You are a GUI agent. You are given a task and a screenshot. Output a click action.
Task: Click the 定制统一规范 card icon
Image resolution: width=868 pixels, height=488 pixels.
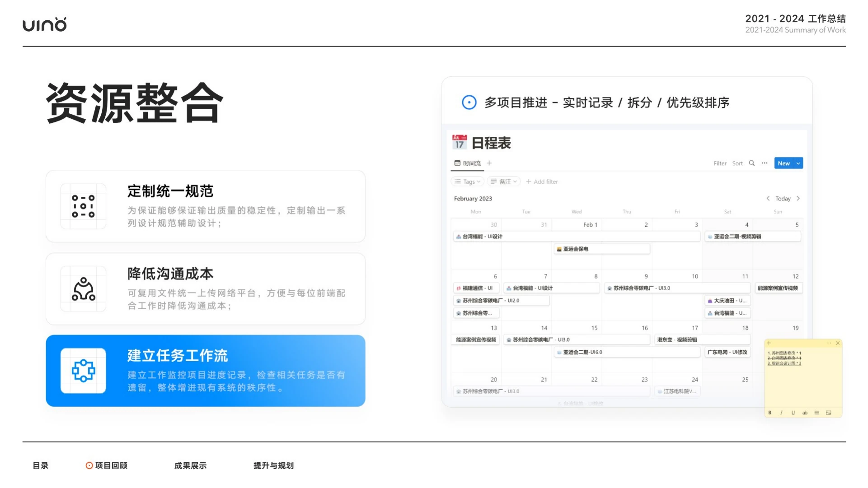tap(83, 206)
